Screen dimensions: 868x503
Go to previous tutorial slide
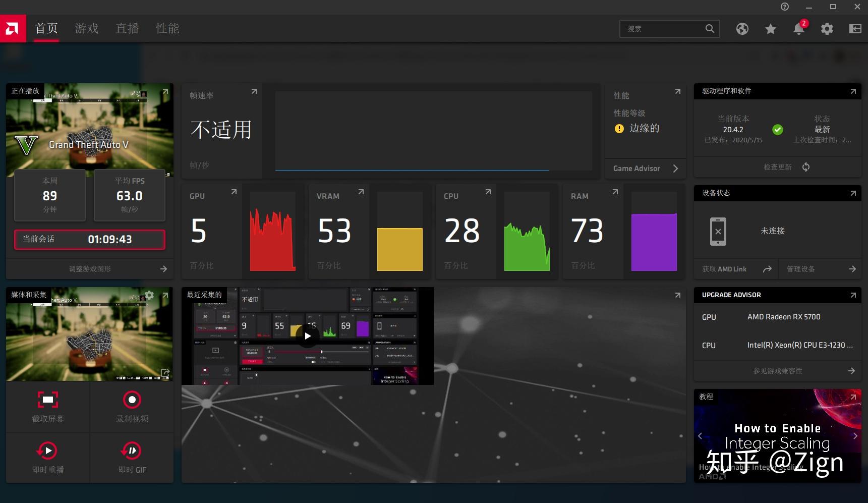[x=700, y=436]
